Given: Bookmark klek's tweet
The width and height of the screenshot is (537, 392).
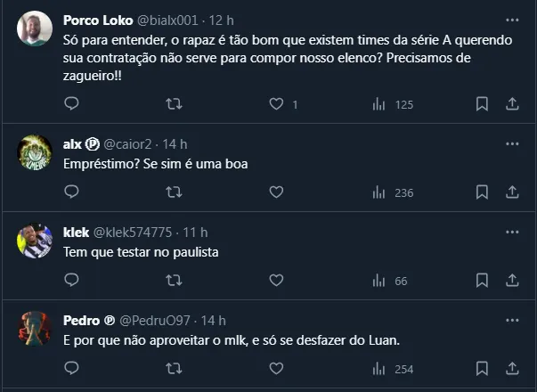Looking at the screenshot, I should [x=482, y=281].
